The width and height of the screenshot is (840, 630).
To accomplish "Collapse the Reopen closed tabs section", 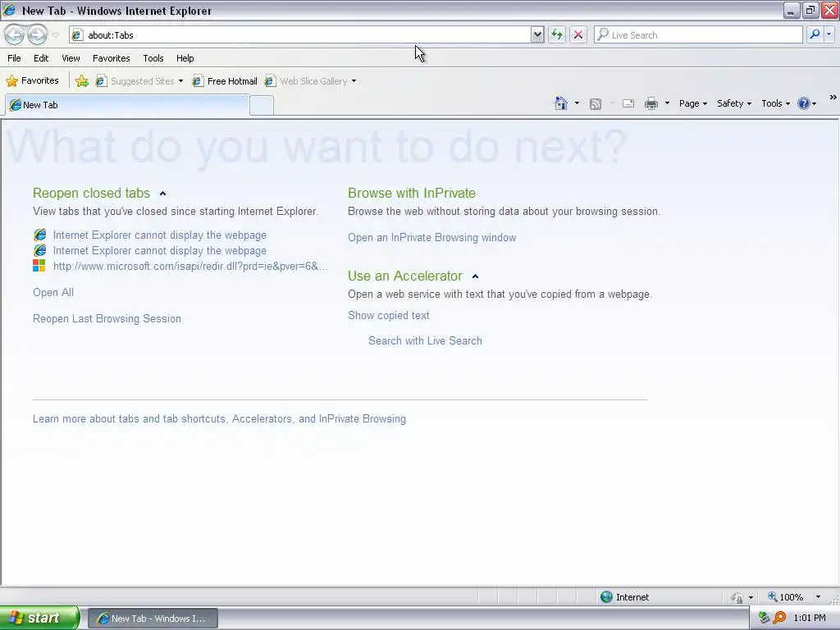I will pos(163,194).
